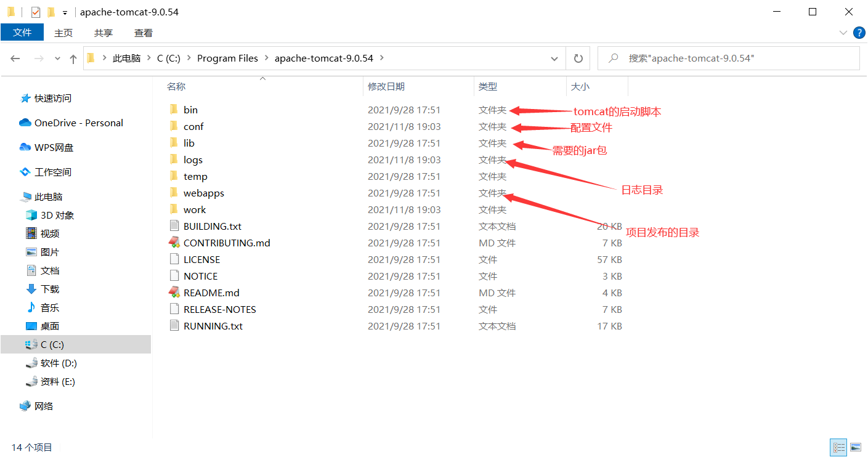Open the 主页 ribbon tab
Screen dimensions: 868x457
[x=63, y=33]
